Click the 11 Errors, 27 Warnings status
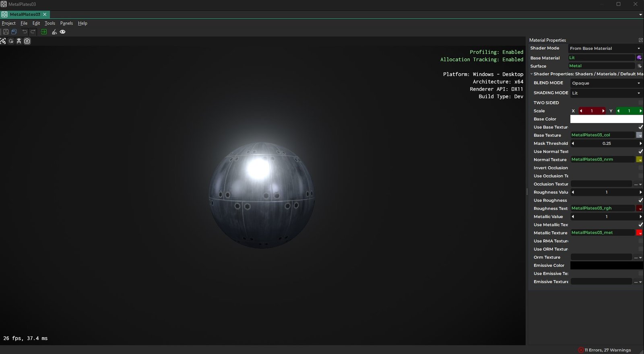This screenshot has height=354, width=644. point(608,350)
